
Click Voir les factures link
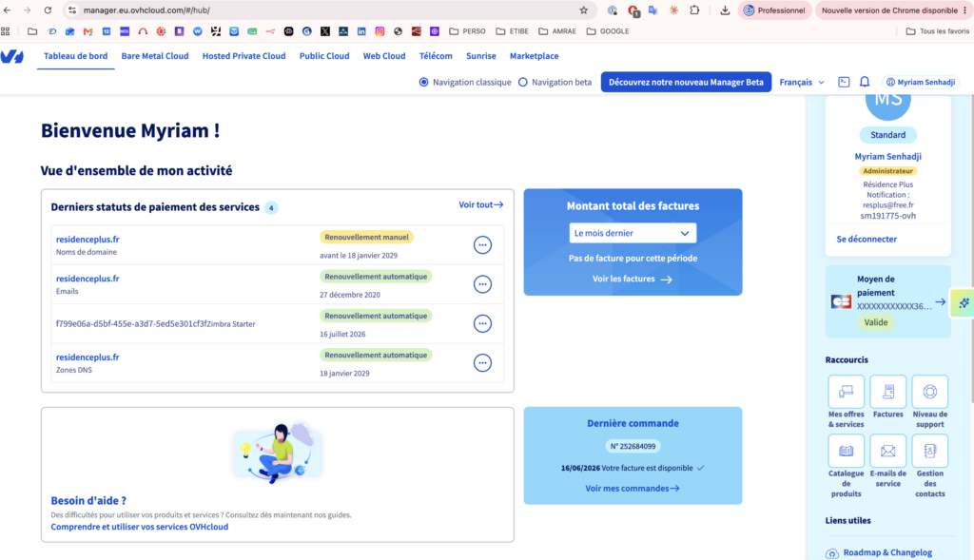click(633, 280)
